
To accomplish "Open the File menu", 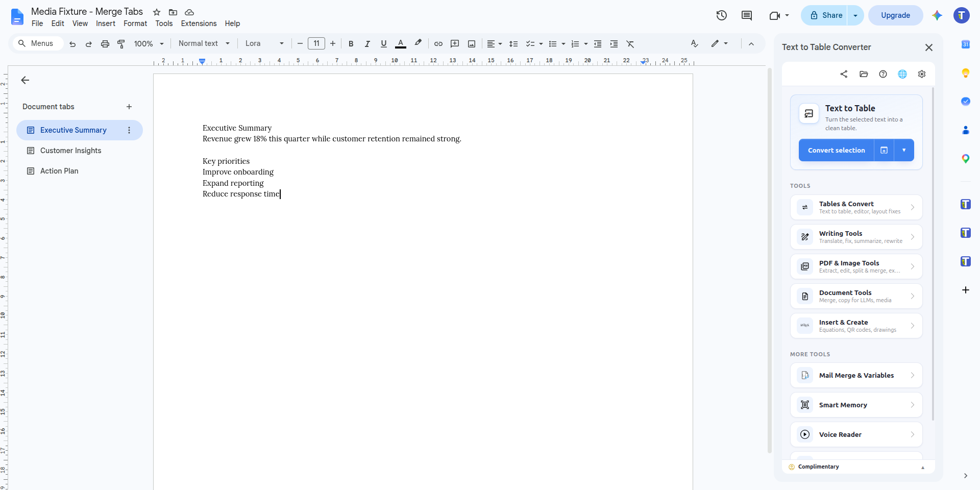I will [37, 23].
